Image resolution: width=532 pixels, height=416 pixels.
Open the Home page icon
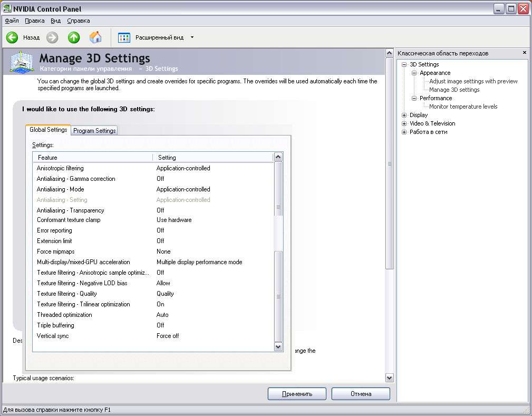(x=95, y=37)
